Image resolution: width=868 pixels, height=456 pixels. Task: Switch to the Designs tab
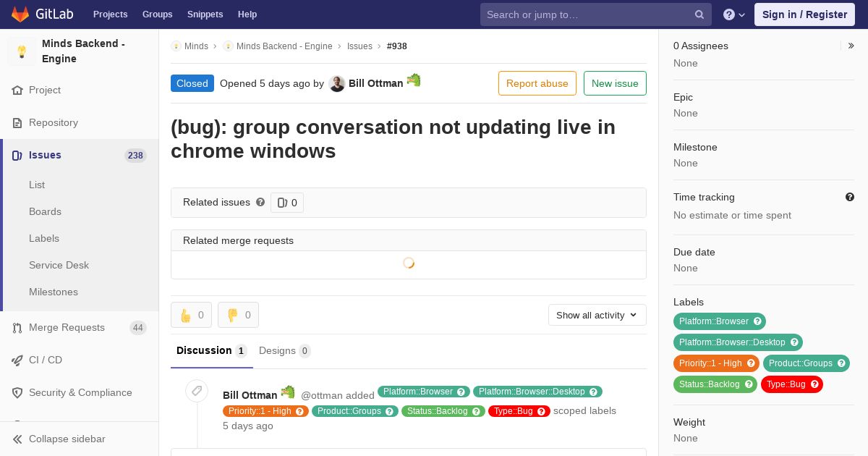285,350
